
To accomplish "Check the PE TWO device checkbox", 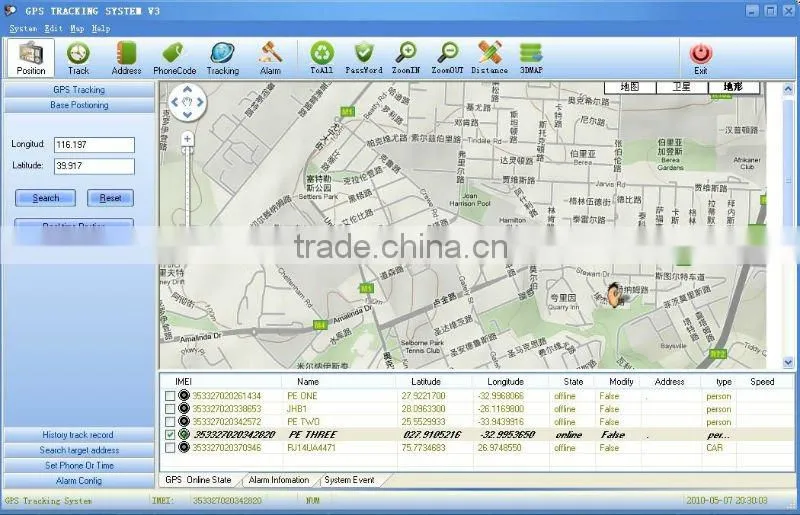I will (x=170, y=422).
